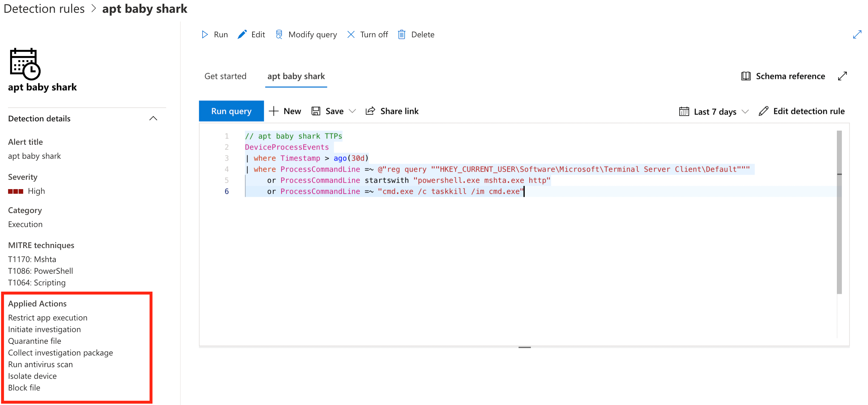Click the Edit pencil icon
This screenshot has height=405, width=868.
(242, 34)
